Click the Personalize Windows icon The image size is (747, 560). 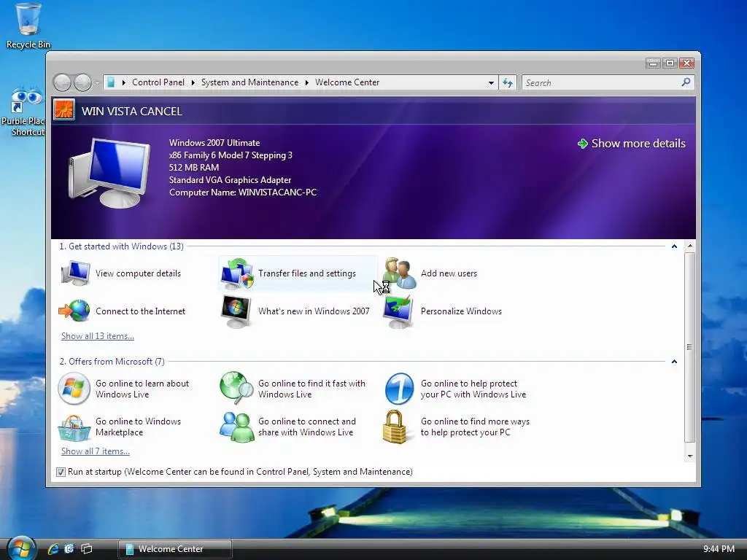coord(399,311)
